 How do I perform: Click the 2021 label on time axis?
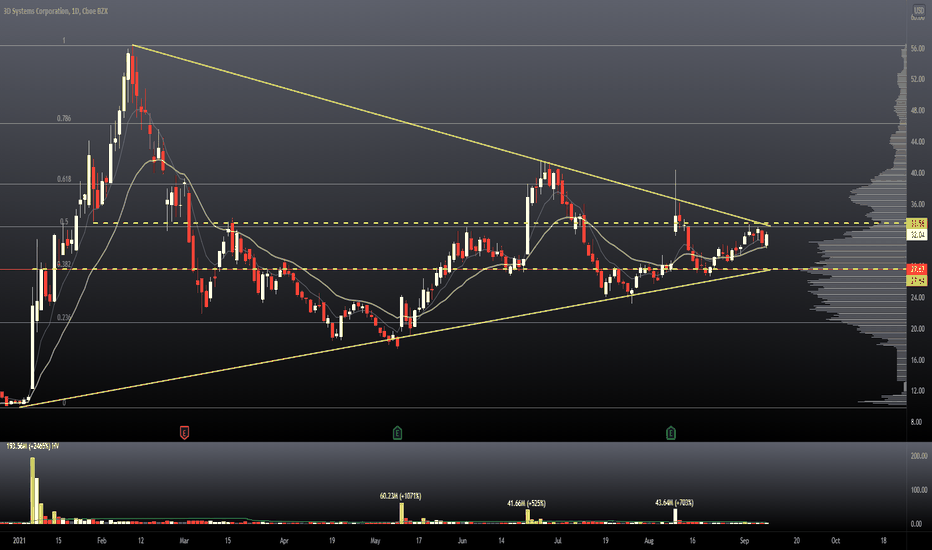click(20, 540)
